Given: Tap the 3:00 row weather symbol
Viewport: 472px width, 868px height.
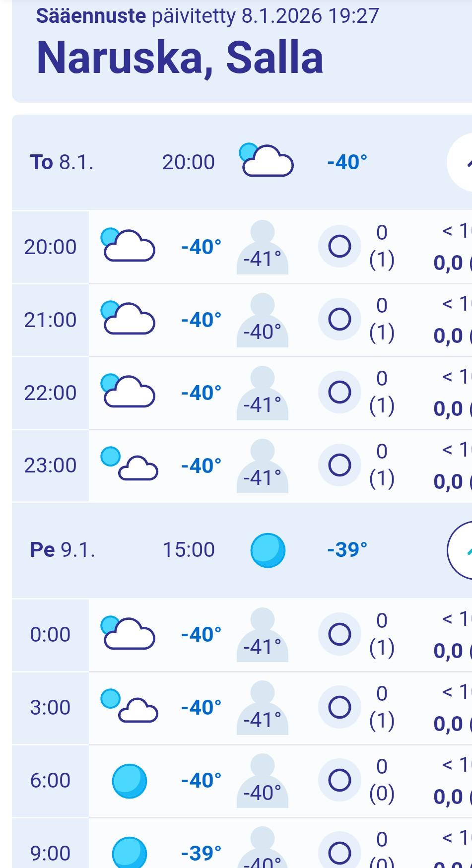Looking at the screenshot, I should 129,706.
